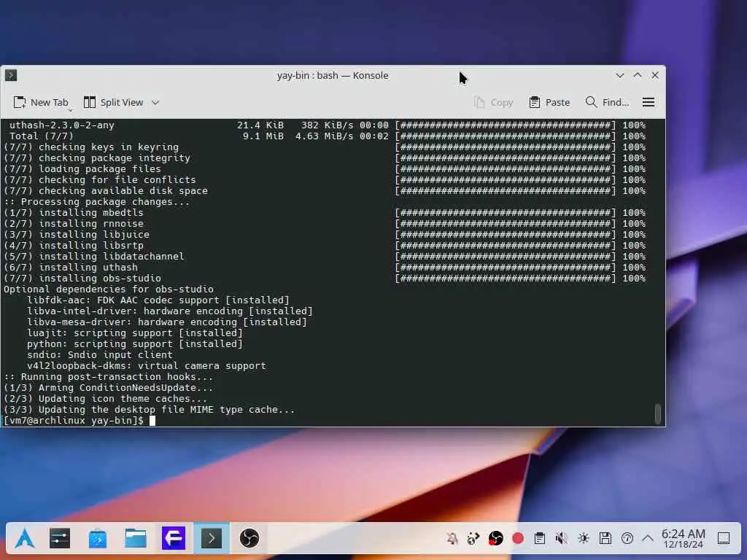Open the Find search in Konsole
Viewport: 747px width, 560px height.
tap(607, 102)
